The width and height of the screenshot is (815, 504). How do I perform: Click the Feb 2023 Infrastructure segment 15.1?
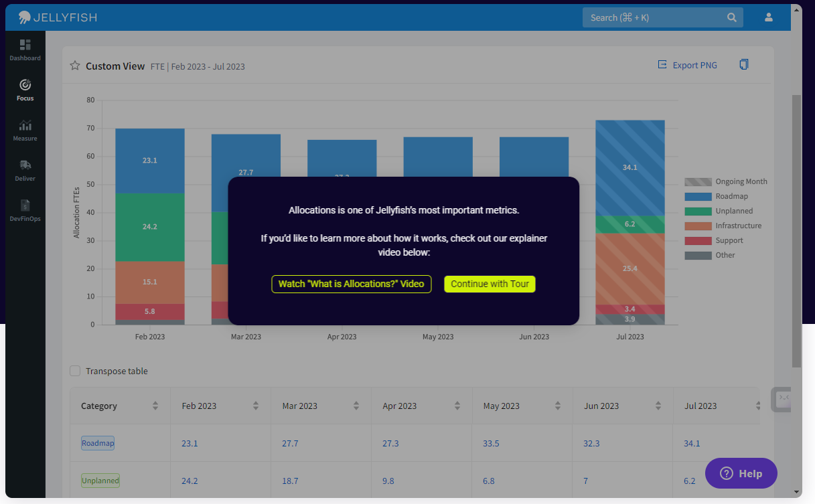tap(150, 282)
